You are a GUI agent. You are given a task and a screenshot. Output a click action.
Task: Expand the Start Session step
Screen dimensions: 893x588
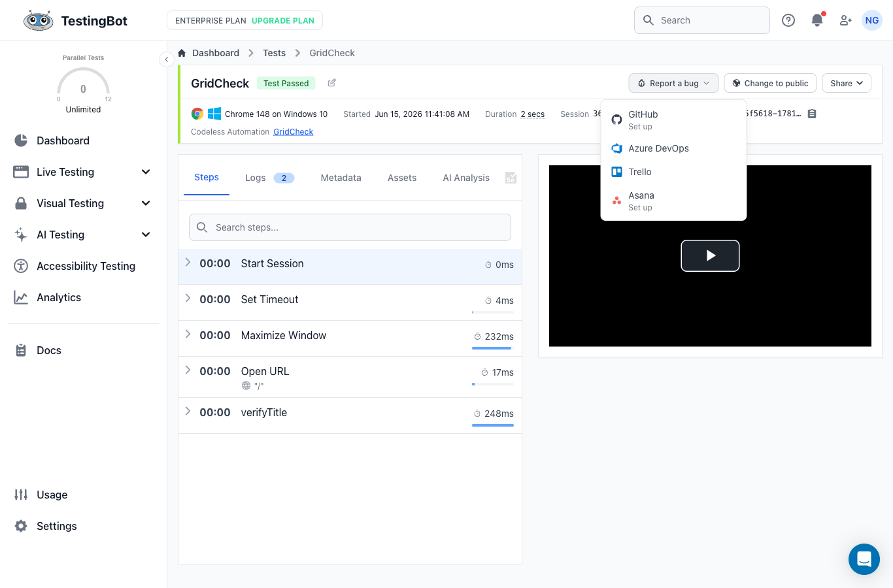coord(188,263)
